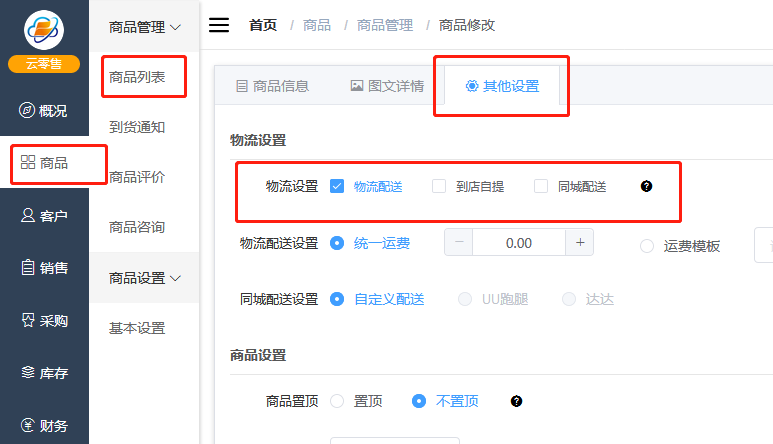Enable the 到店自提 checkbox
The height and width of the screenshot is (444, 773).
(x=439, y=186)
